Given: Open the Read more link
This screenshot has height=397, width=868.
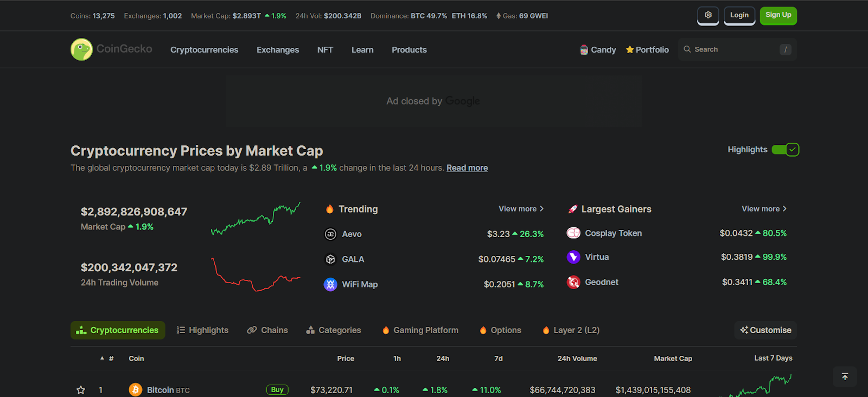Looking at the screenshot, I should tap(467, 168).
